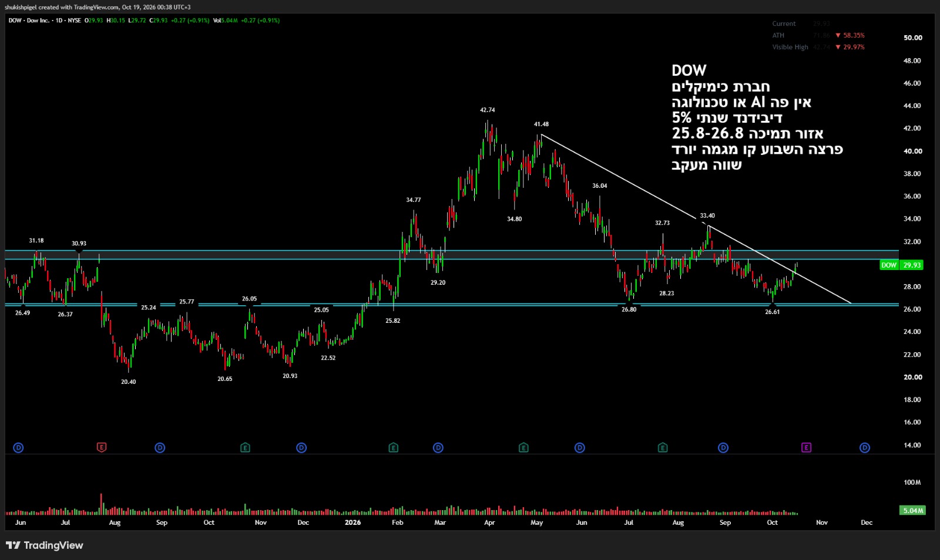This screenshot has height=560, width=940.
Task: Click the 50.00 level on price axis
Action: click(912, 38)
